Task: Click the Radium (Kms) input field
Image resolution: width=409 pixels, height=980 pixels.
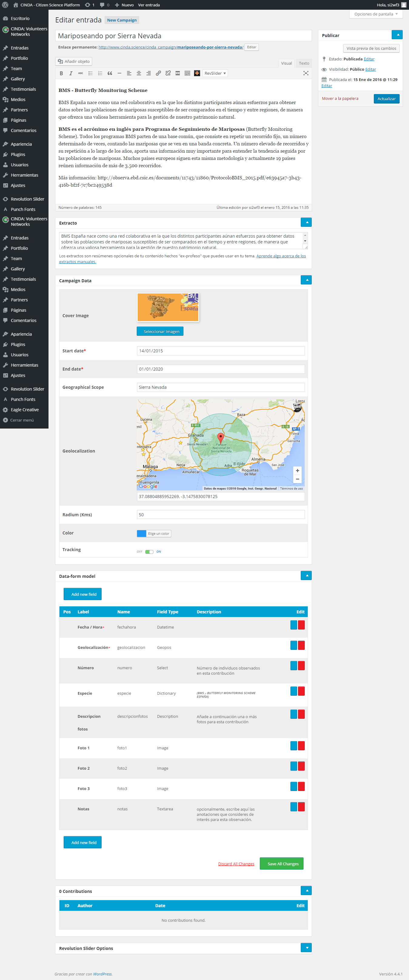Action: [220, 515]
